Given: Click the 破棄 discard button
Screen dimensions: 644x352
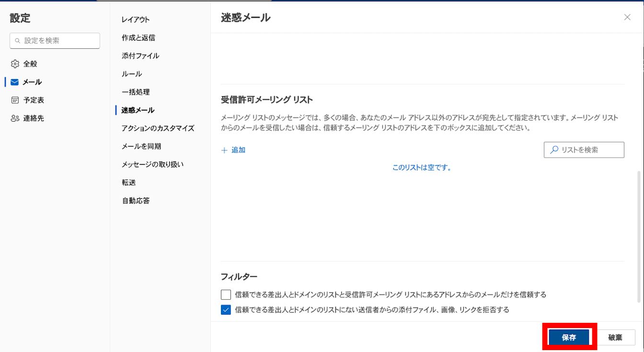Looking at the screenshot, I should 615,337.
